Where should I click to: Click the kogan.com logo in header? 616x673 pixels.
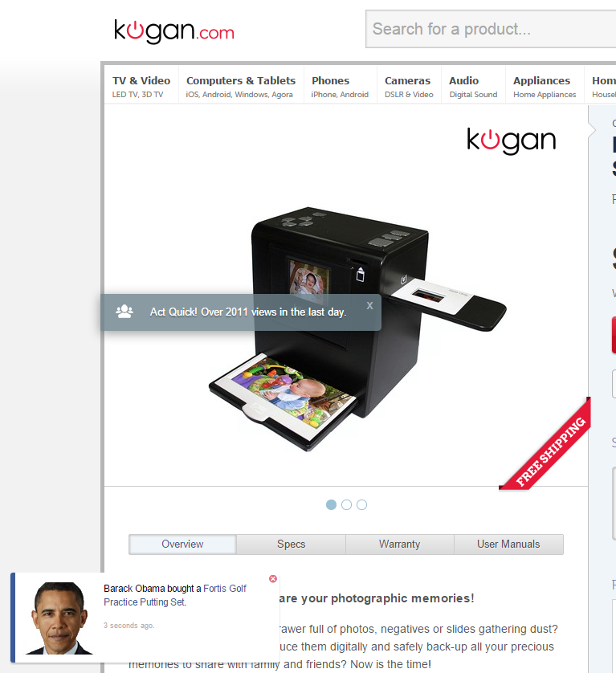click(x=173, y=31)
